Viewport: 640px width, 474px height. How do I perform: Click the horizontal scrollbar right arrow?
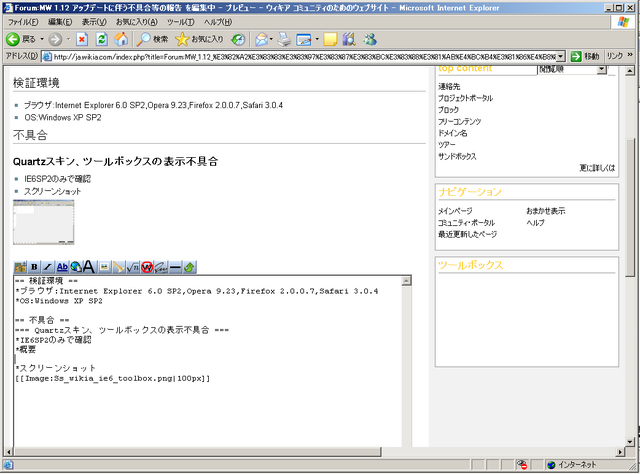[620, 452]
